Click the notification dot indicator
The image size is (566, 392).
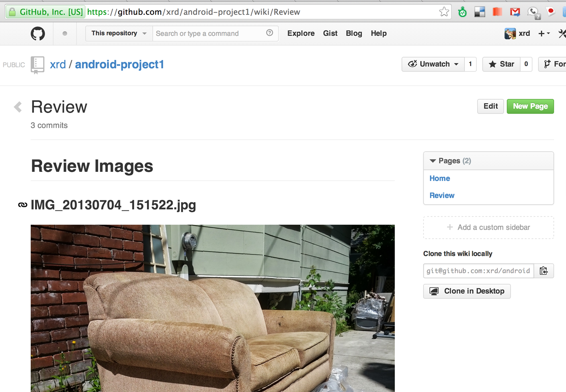click(65, 34)
